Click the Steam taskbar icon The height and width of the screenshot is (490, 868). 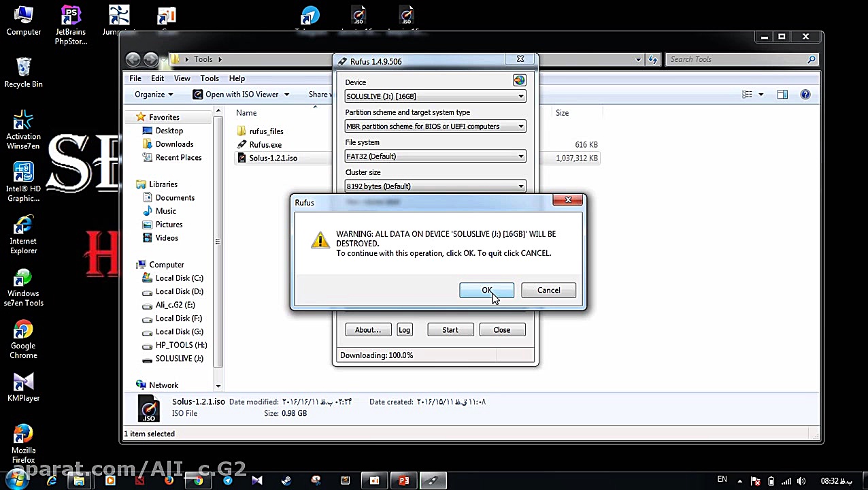(286, 480)
